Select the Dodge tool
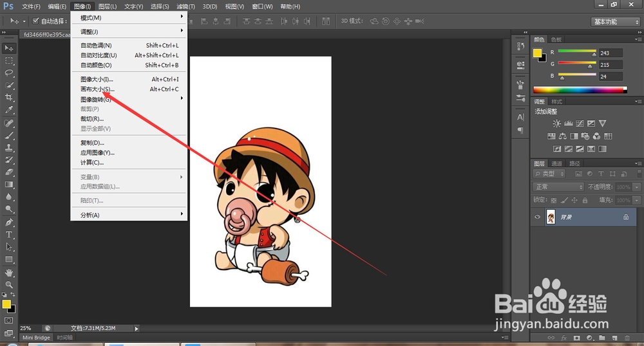The width and height of the screenshot is (644, 346). point(8,209)
